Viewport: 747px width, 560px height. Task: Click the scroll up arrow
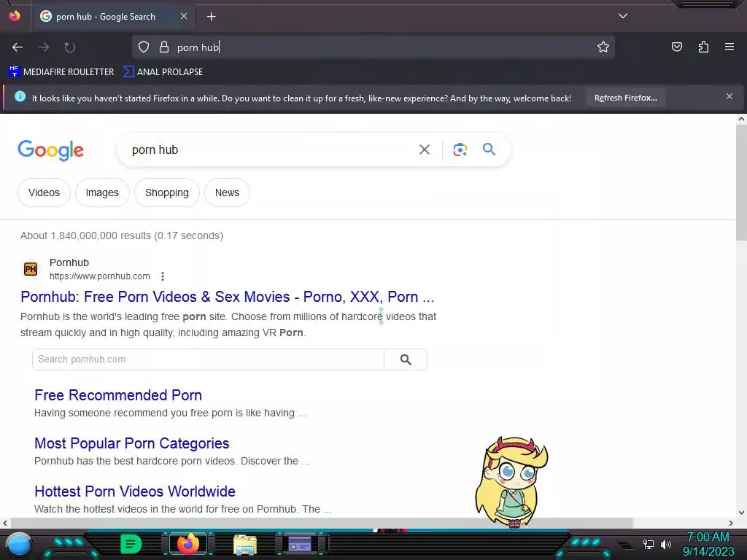tap(741, 120)
